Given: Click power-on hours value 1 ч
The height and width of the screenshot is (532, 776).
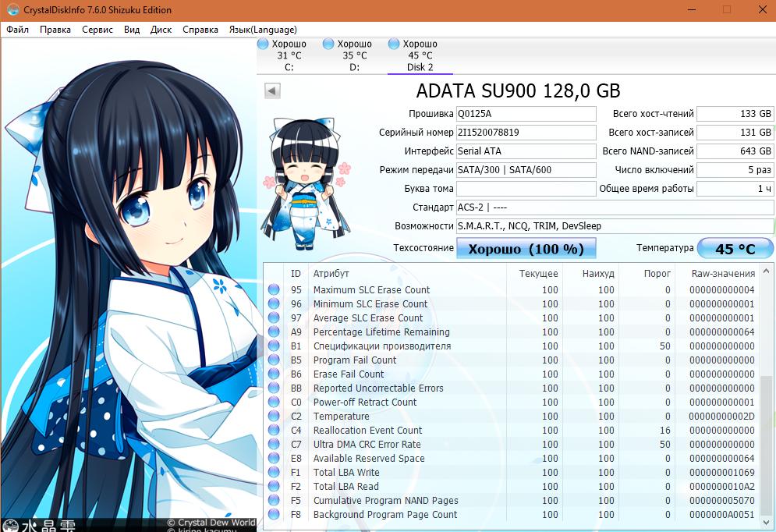Looking at the screenshot, I should pyautogui.click(x=735, y=189).
